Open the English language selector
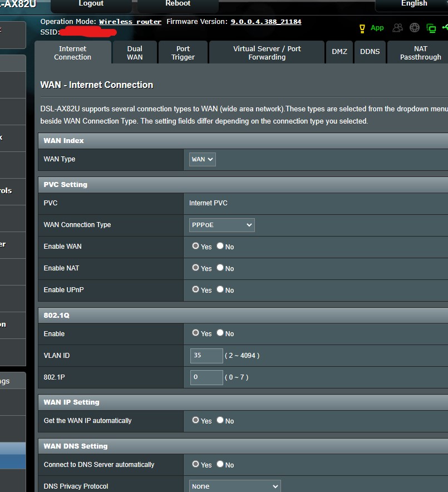448x492 pixels. coord(414,4)
